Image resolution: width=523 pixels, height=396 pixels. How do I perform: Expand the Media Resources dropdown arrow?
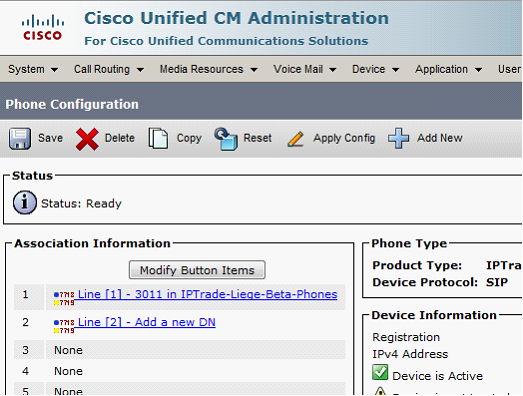click(254, 70)
